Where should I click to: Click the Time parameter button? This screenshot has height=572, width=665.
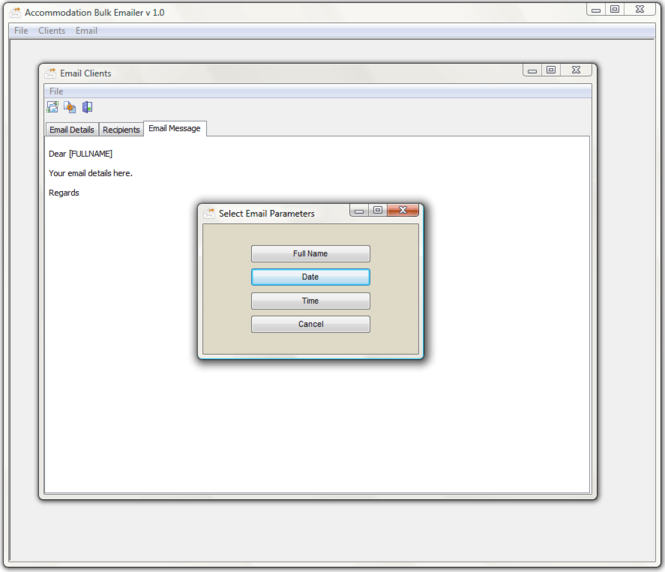click(310, 301)
